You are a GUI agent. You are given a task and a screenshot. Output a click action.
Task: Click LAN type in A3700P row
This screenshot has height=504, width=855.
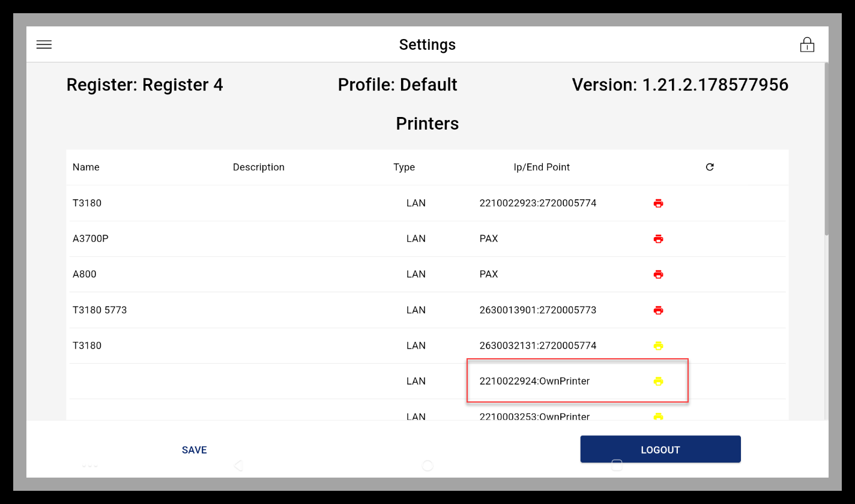click(x=416, y=239)
